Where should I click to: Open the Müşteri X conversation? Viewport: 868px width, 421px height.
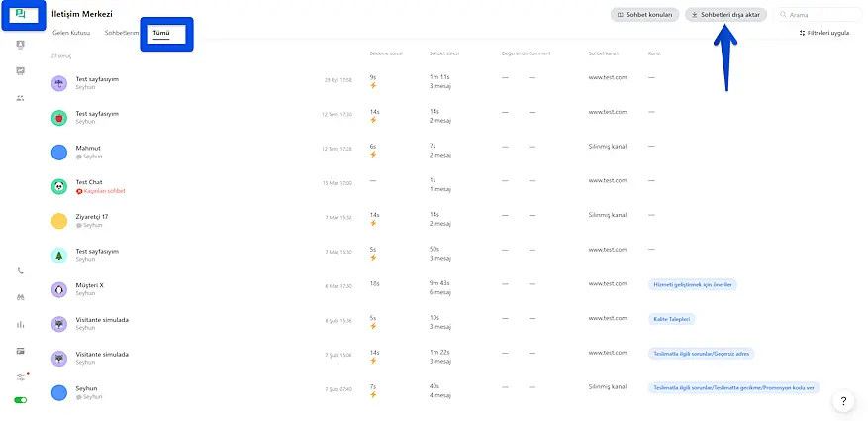pos(90,285)
